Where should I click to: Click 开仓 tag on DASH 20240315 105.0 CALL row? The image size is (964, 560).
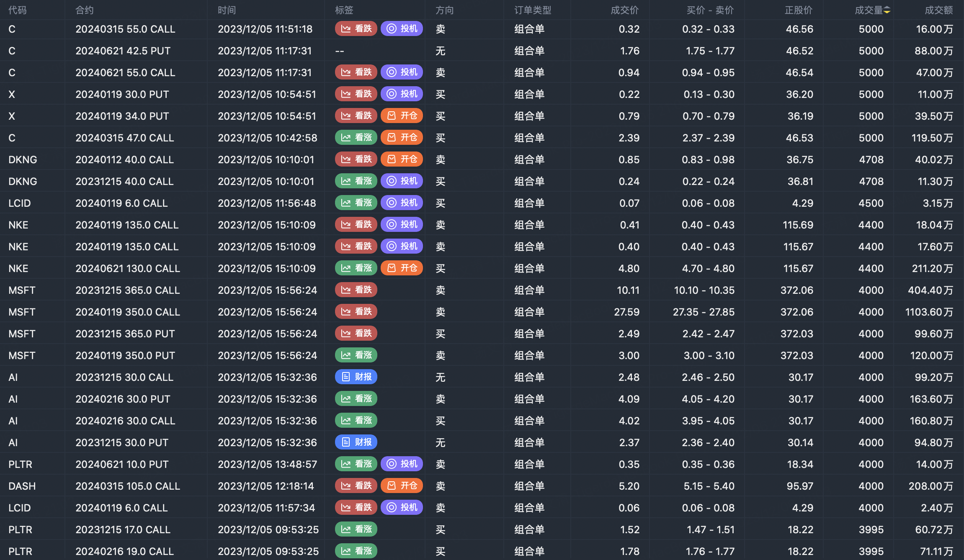402,486
